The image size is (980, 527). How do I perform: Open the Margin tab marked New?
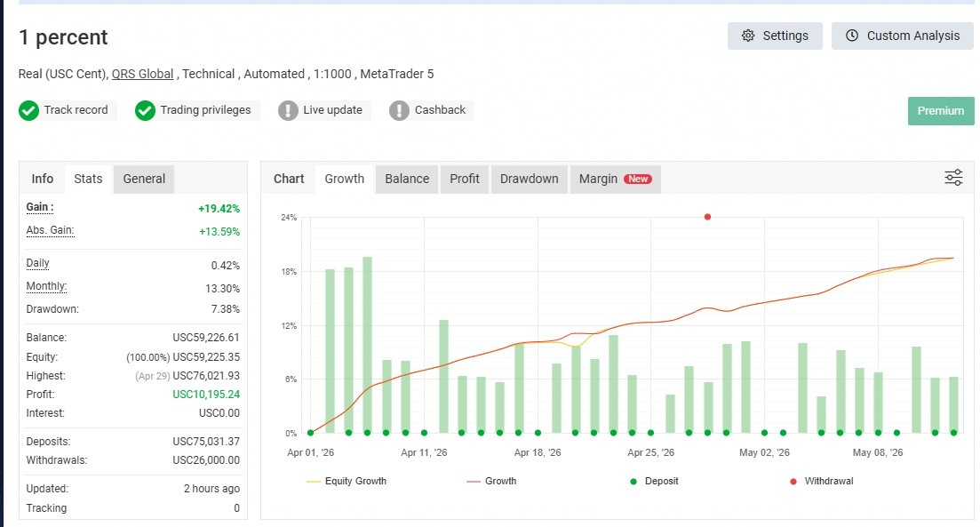pos(615,179)
